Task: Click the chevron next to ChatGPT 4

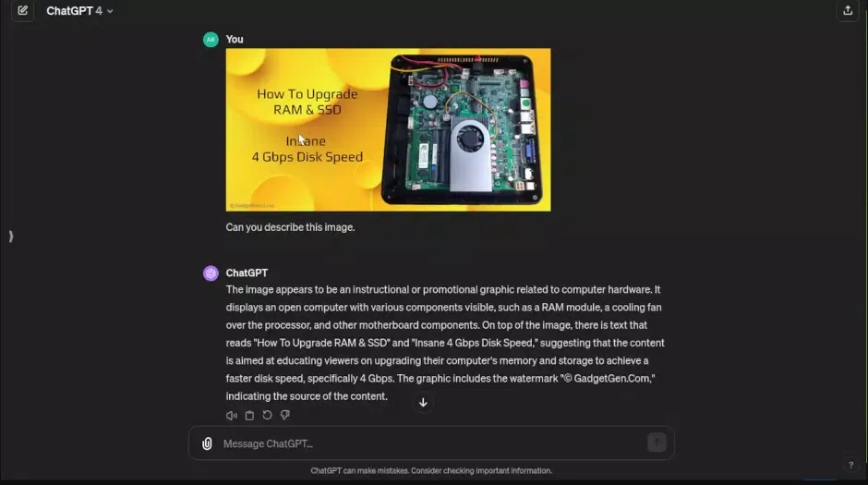Action: tap(110, 11)
